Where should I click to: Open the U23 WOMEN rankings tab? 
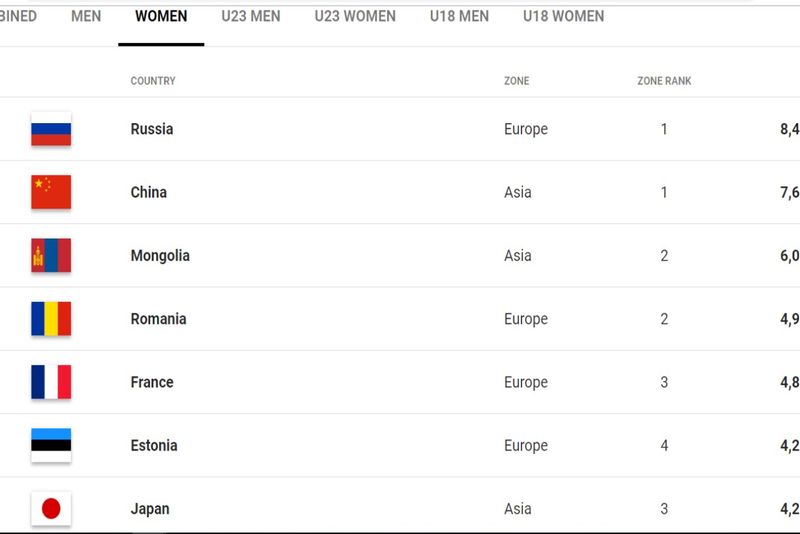click(x=355, y=16)
